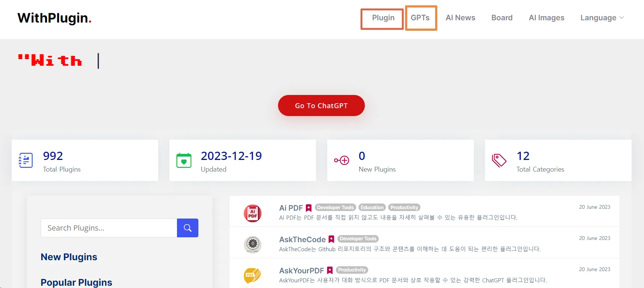The height and width of the screenshot is (288, 644).
Task: Go to AI News page
Action: point(460,18)
